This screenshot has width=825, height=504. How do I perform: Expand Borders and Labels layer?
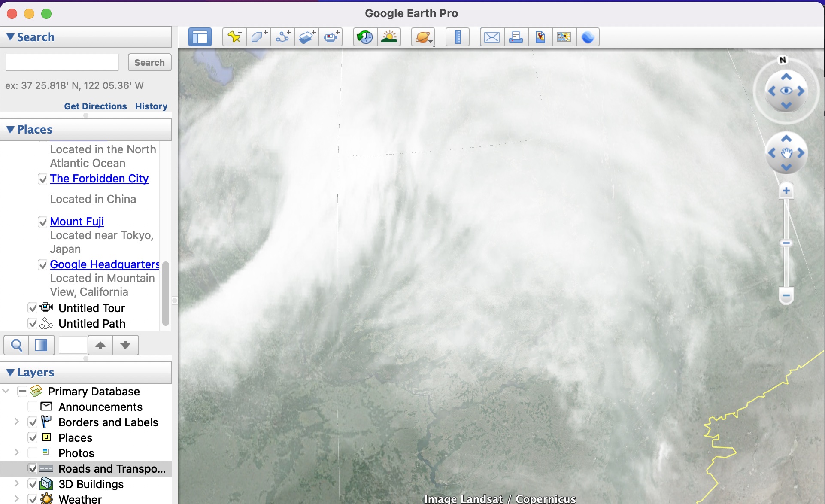pyautogui.click(x=16, y=422)
